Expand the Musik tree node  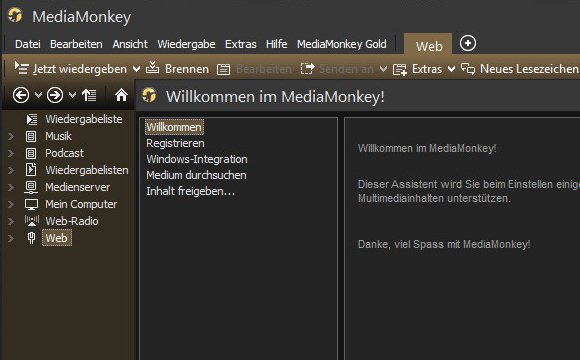pos(11,136)
